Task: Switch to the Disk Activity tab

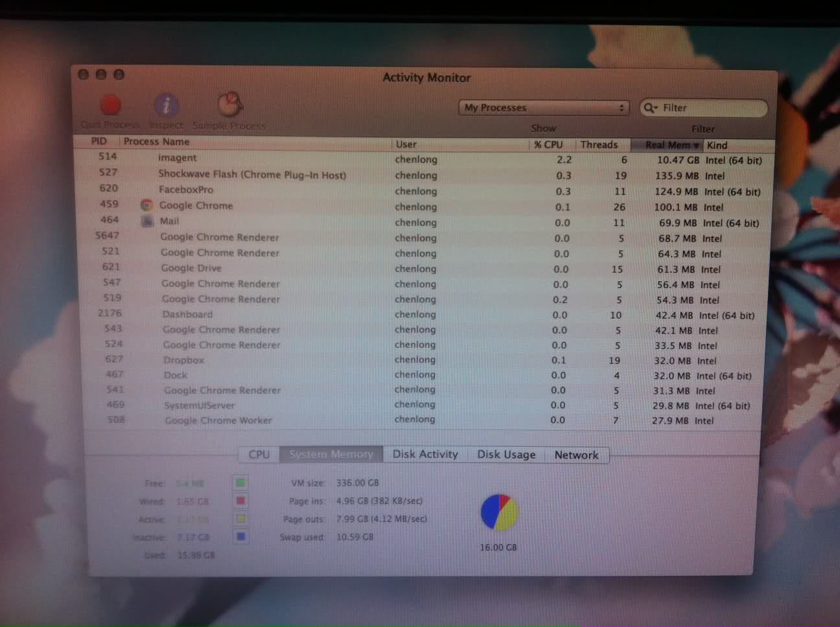Action: 425,454
